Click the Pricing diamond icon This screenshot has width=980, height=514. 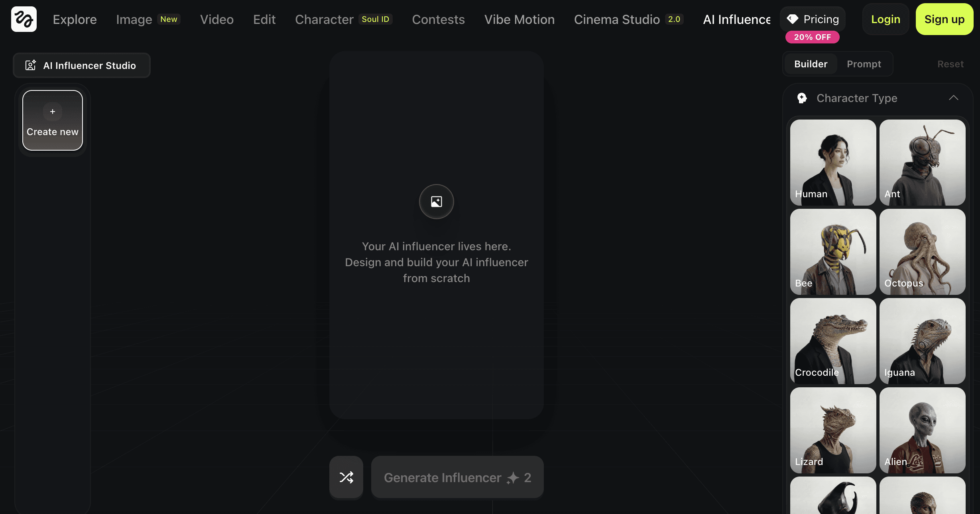click(792, 19)
